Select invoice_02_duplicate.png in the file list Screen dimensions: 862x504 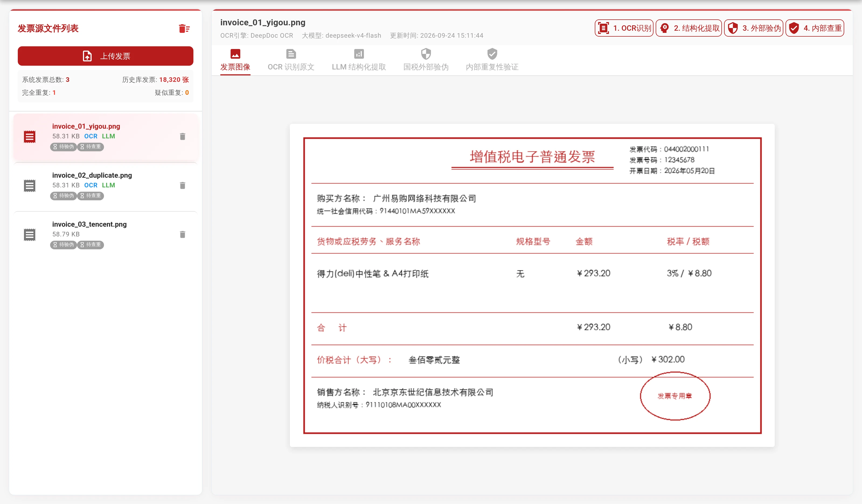point(105,186)
